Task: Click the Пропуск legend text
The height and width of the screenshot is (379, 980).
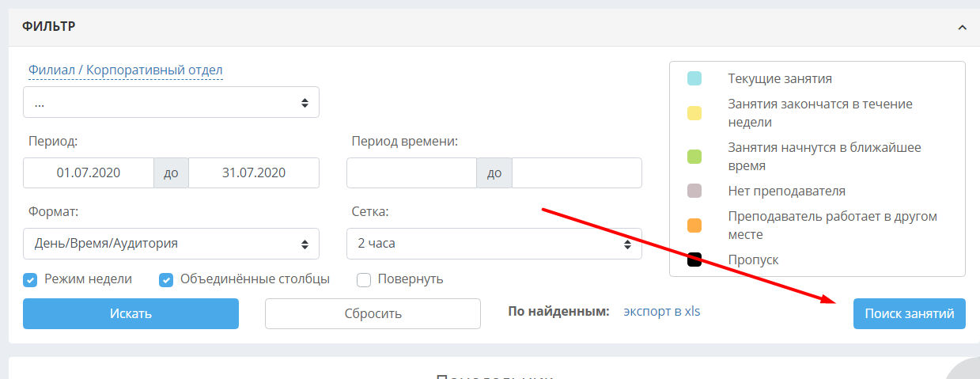Action: (x=753, y=260)
